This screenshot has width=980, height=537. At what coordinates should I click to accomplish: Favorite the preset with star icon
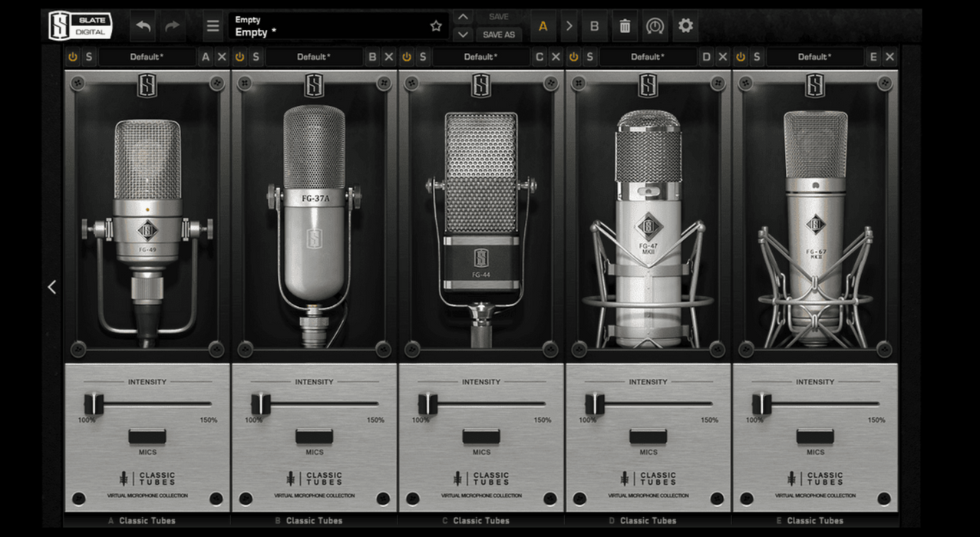click(x=436, y=26)
